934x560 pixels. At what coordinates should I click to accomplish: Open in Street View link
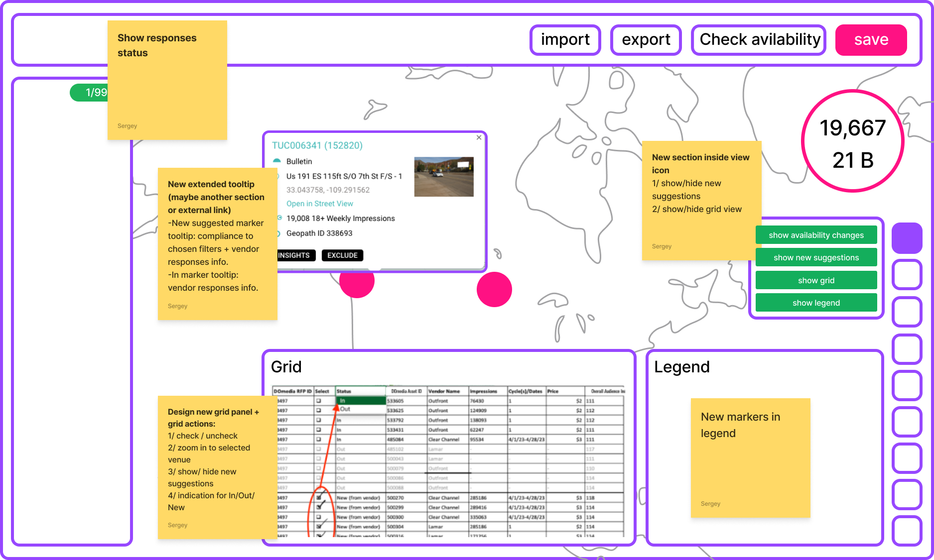pos(320,204)
